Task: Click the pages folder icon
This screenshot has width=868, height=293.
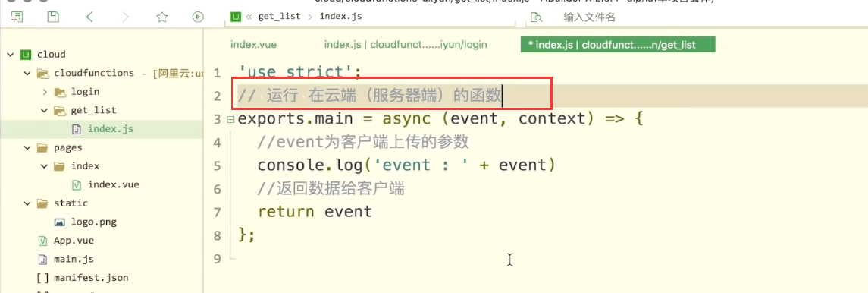Action: click(42, 147)
